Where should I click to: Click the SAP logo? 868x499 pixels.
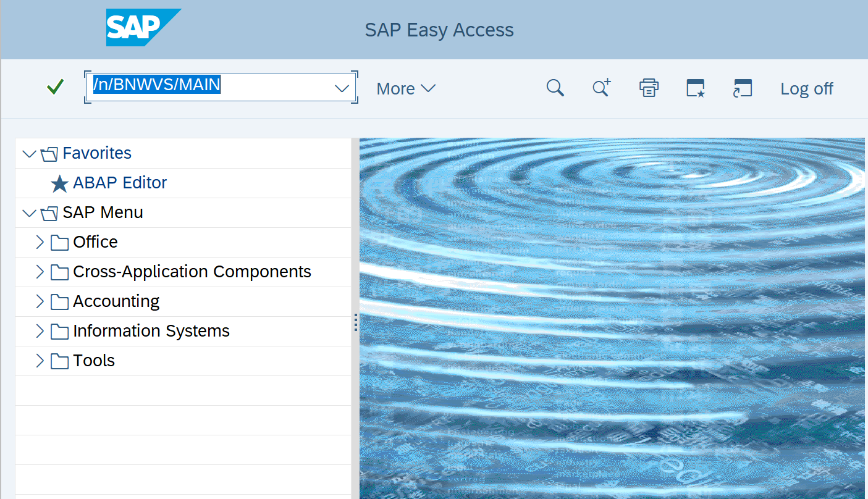pyautogui.click(x=143, y=28)
